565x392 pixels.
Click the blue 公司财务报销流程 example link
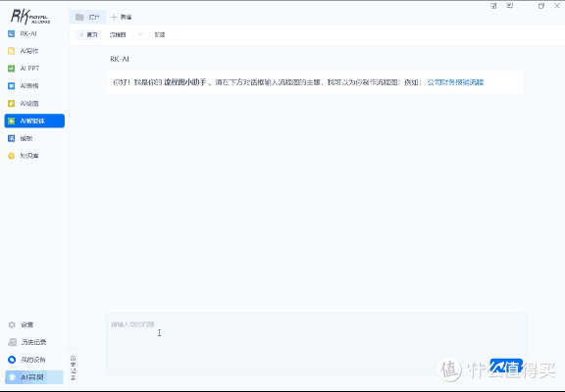point(455,82)
